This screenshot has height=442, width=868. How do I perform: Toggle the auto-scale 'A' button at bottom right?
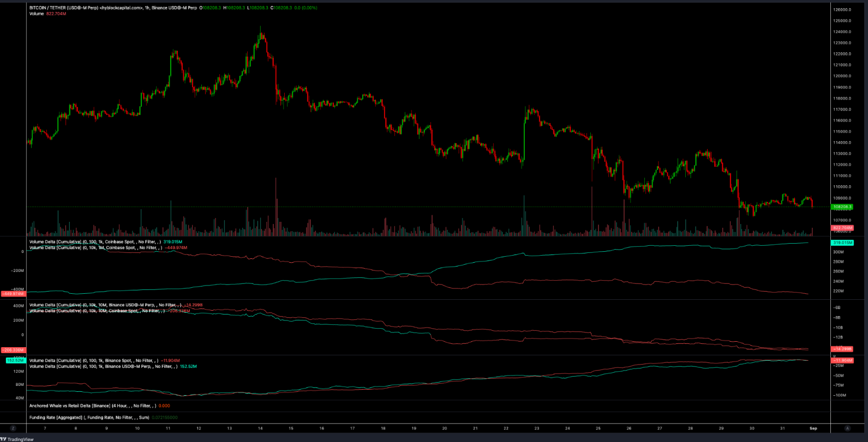click(x=847, y=428)
